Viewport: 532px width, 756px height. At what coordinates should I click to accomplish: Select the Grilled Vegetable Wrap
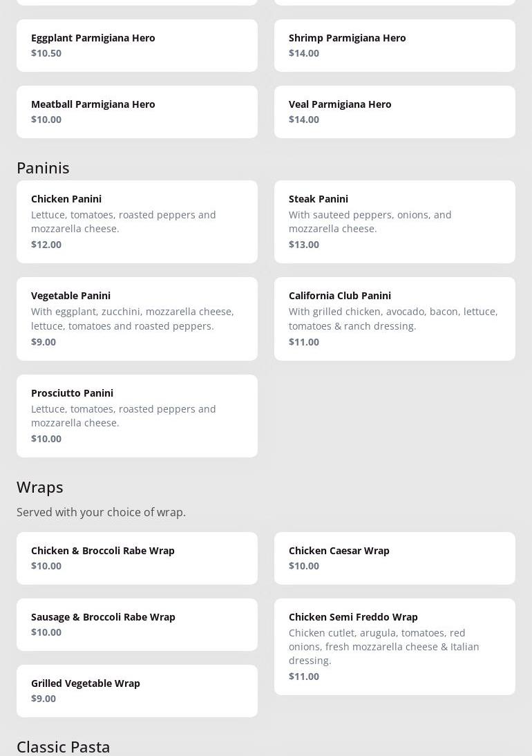137,691
